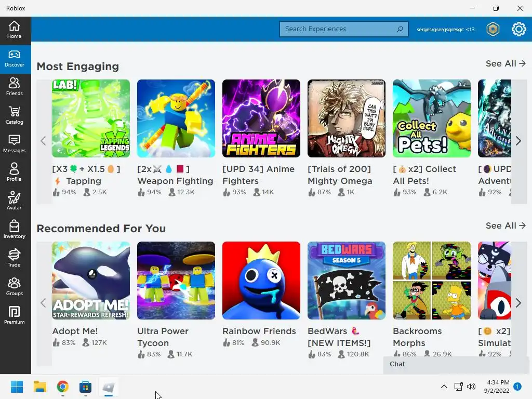
Task: Open the notification badge in taskbar
Action: [x=517, y=387]
